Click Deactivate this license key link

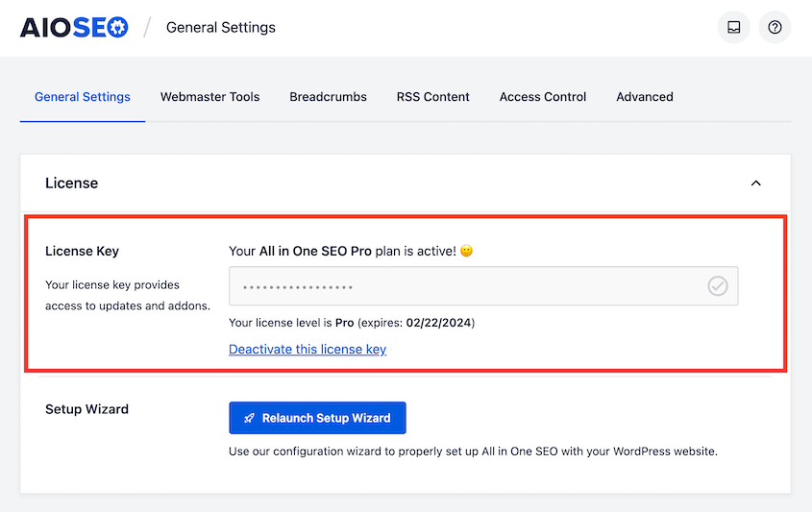pos(308,350)
